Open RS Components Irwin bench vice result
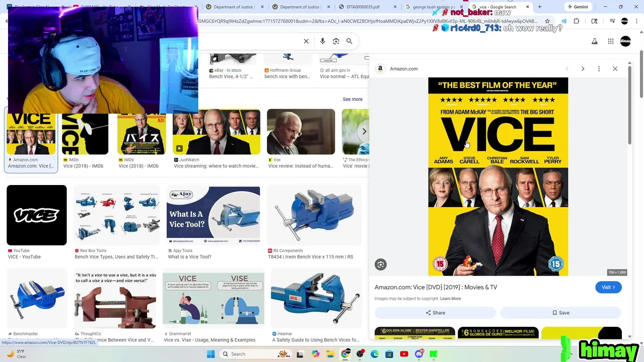Viewport: 644px width, 362px height. click(314, 216)
